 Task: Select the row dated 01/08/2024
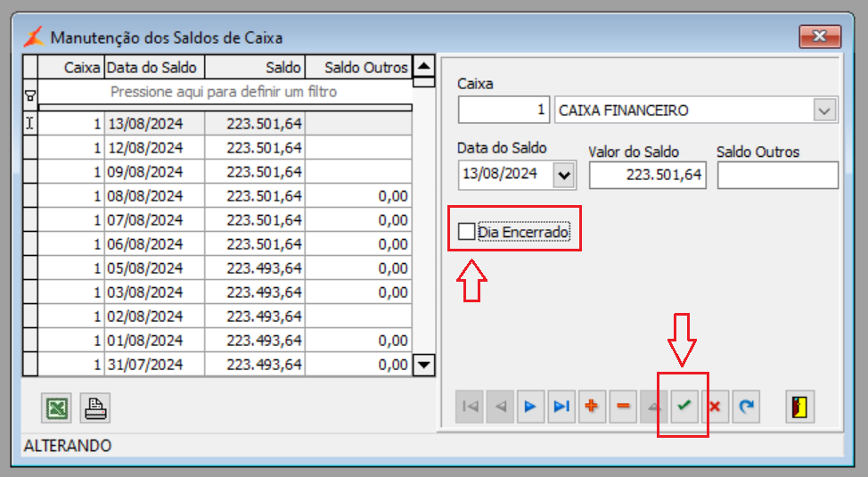225,341
